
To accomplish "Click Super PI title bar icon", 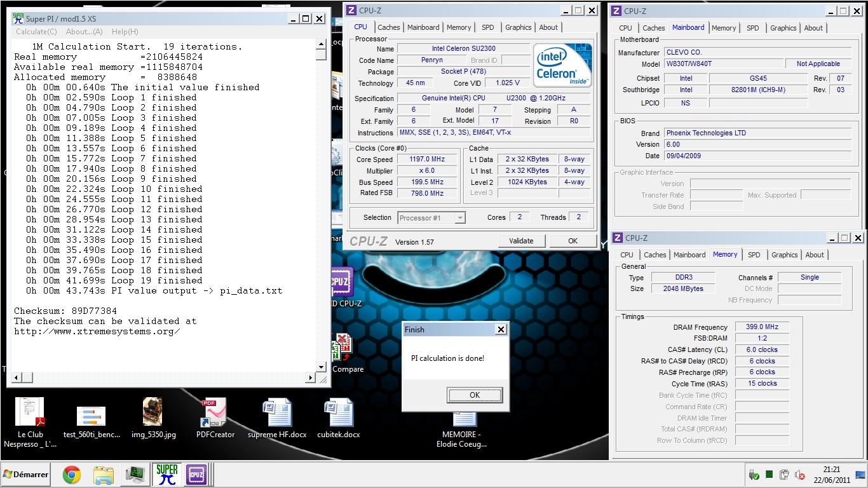I will [18, 18].
